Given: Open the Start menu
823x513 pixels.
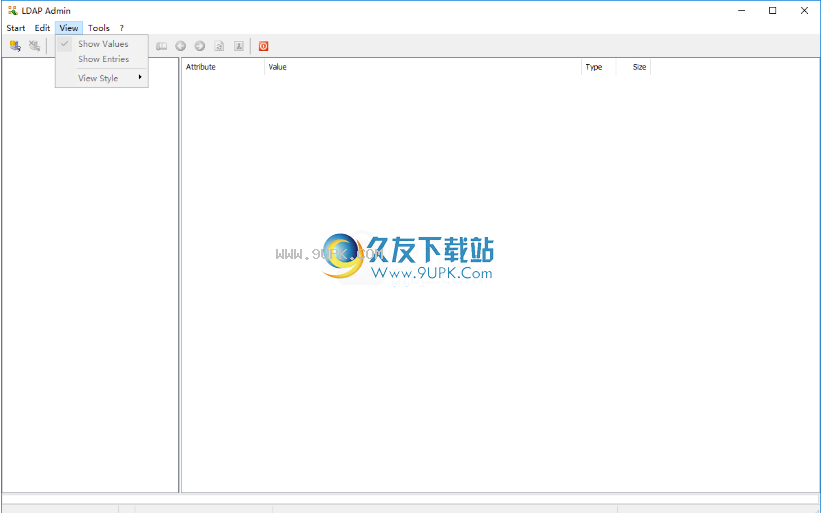Looking at the screenshot, I should (16, 28).
